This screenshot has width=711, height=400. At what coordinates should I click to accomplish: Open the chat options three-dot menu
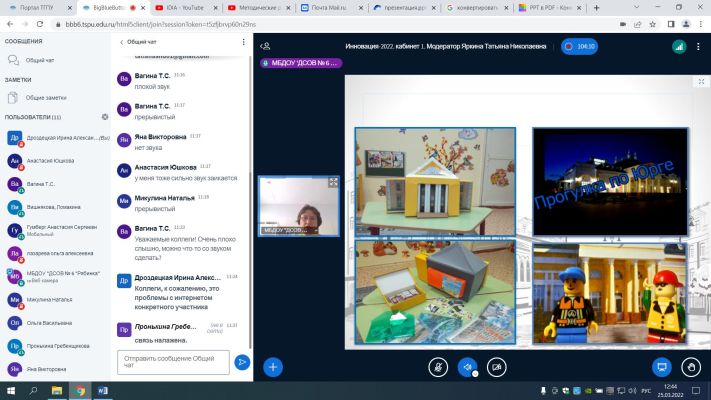[243, 42]
